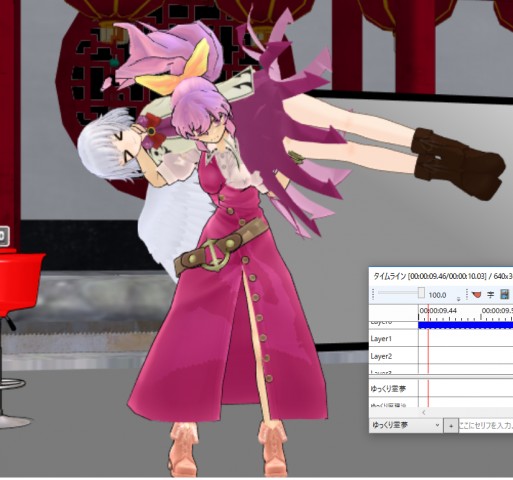The image size is (513, 480).
Task: Click the timeline ruler at 00:00:09.44
Action: pos(438,311)
